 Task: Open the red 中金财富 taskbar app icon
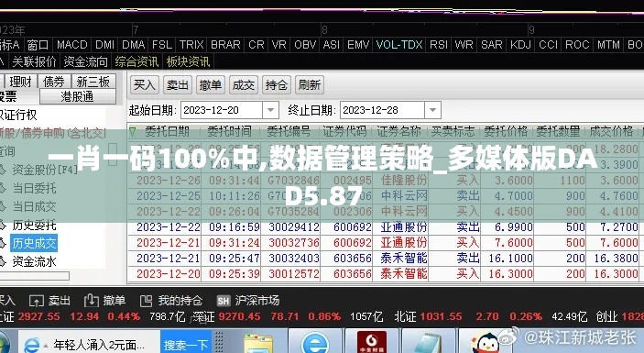tap(371, 343)
